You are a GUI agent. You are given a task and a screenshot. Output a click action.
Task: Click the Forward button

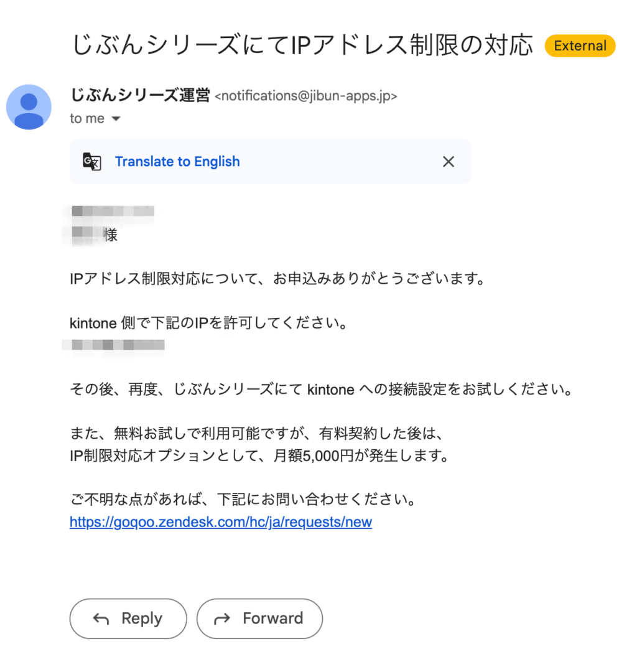tap(259, 618)
